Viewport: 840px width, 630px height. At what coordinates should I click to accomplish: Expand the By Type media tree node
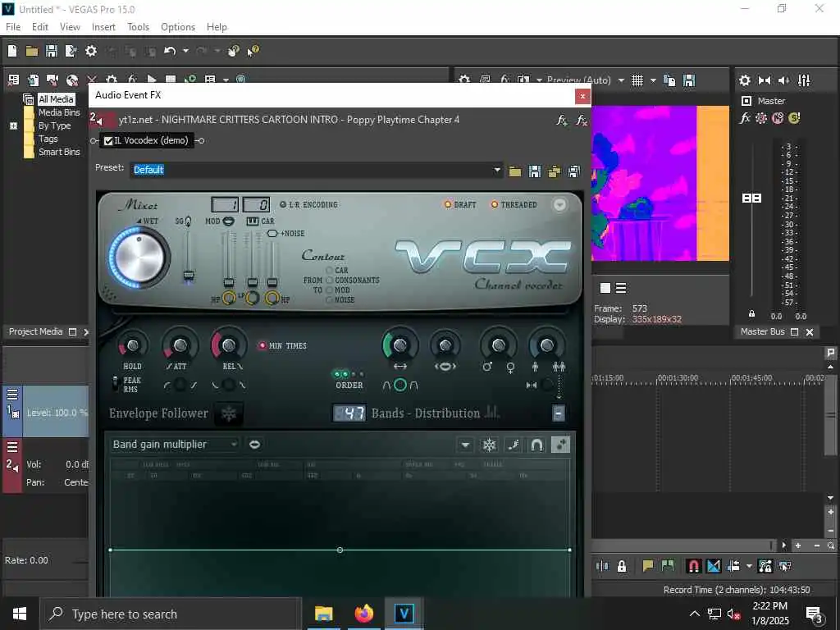[x=13, y=126]
